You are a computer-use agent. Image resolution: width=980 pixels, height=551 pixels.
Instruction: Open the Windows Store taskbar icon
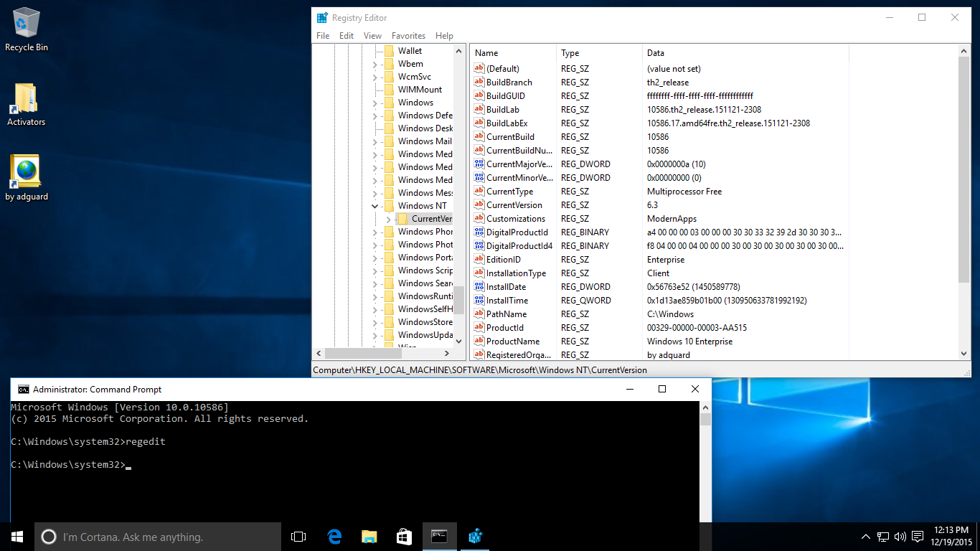point(404,537)
